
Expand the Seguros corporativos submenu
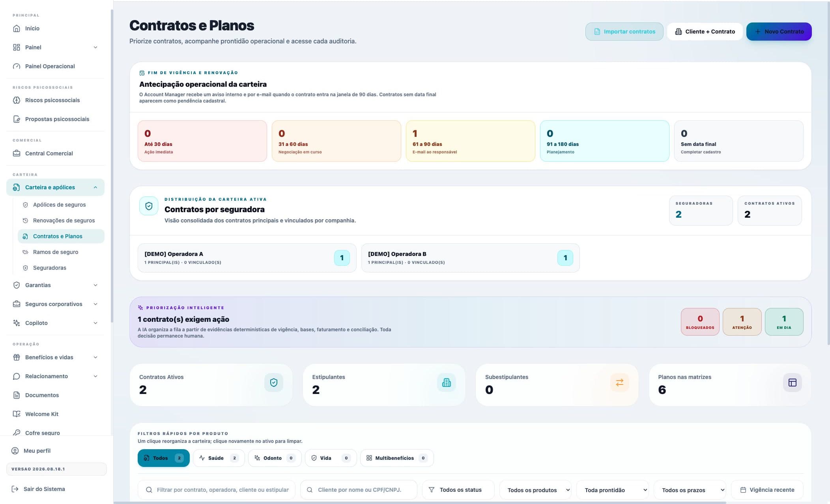(95, 304)
